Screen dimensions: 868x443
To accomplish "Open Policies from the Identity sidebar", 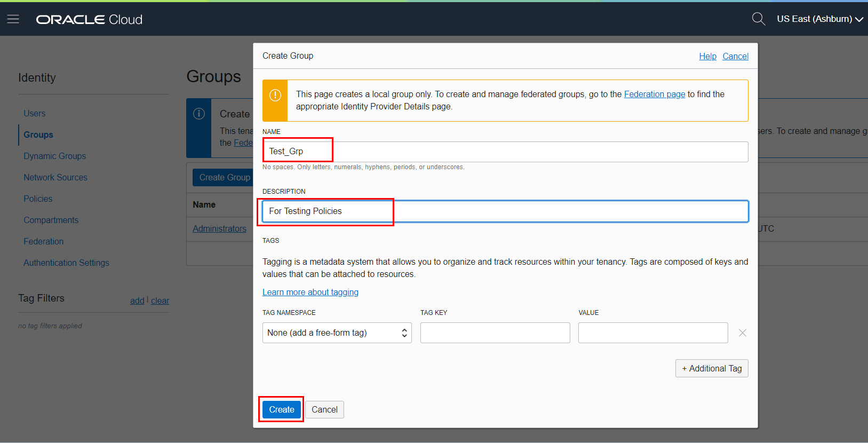I will point(38,199).
